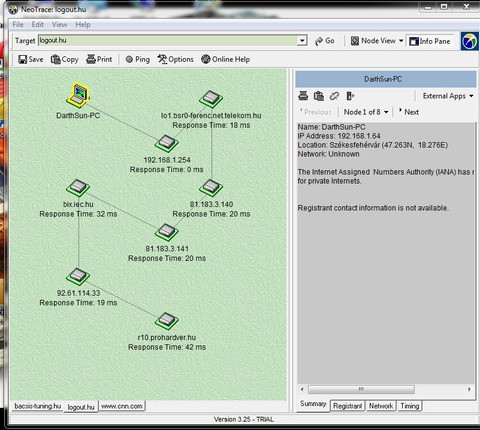Viewport: 480px width, 430px height.
Task: Select the 81.183.3.141 router node icon
Action: 167,232
